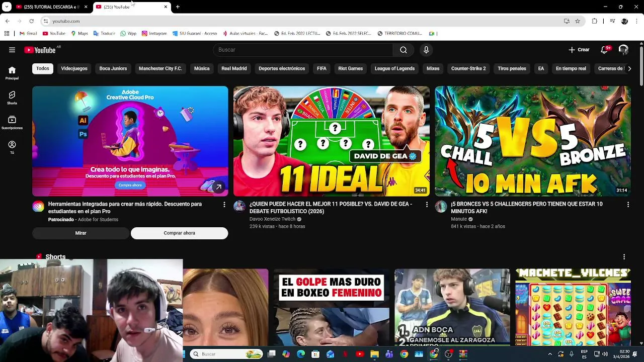Open 11 IDEAL video title
Screen dimensions: 644x362
click(x=331, y=208)
